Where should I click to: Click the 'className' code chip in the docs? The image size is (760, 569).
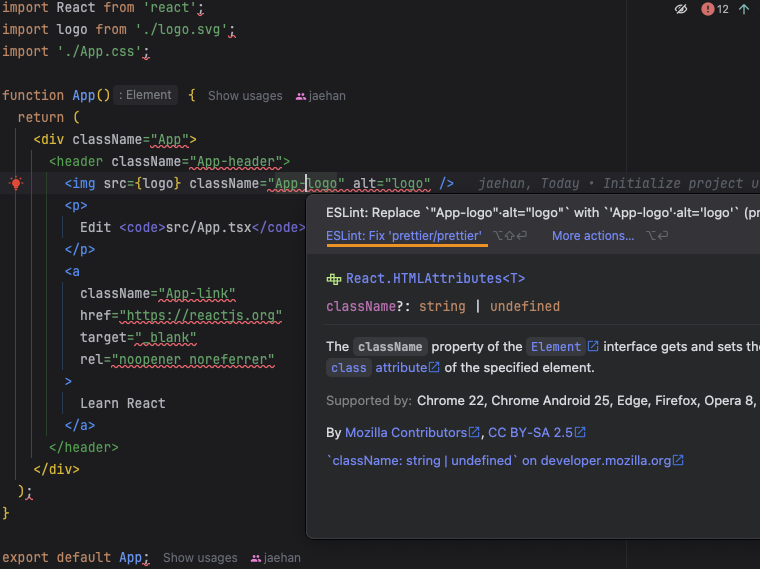[x=390, y=347]
